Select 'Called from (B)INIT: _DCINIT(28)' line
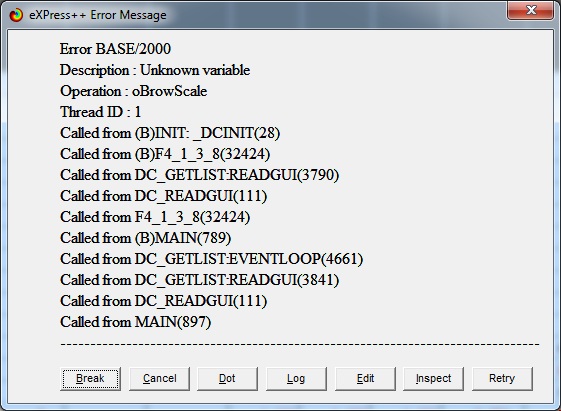 click(170, 133)
